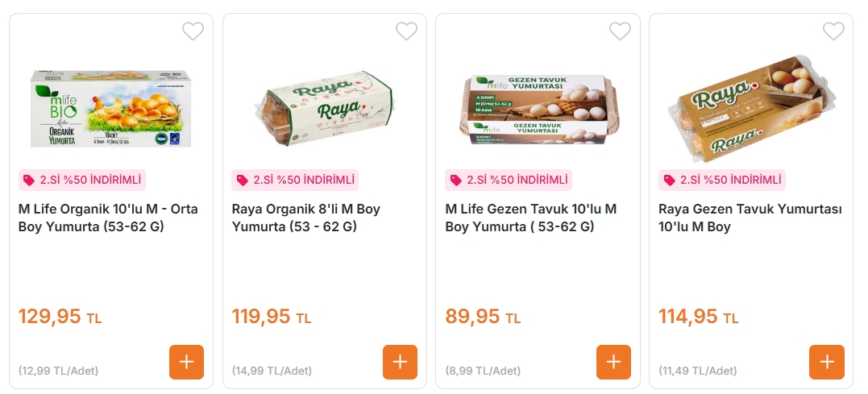Image resolution: width=868 pixels, height=394 pixels.
Task: Open Raya Organik 8'li M Boy title
Action: 306,218
